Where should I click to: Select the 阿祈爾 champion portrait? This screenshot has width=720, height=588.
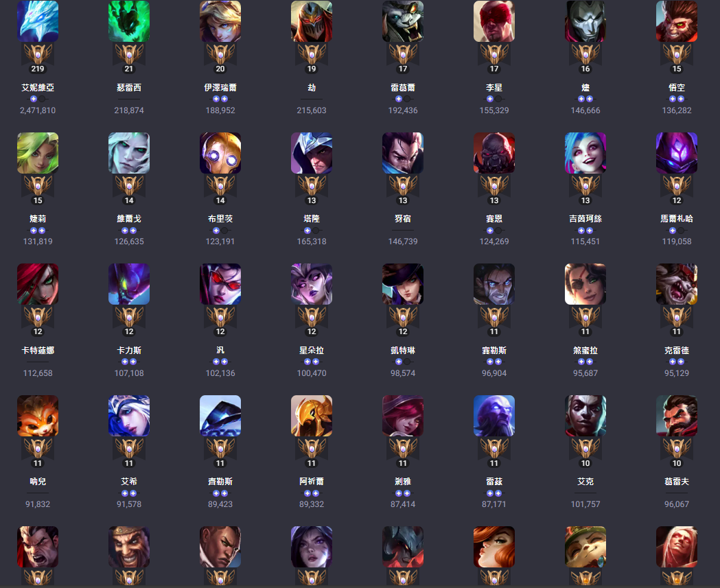312,416
